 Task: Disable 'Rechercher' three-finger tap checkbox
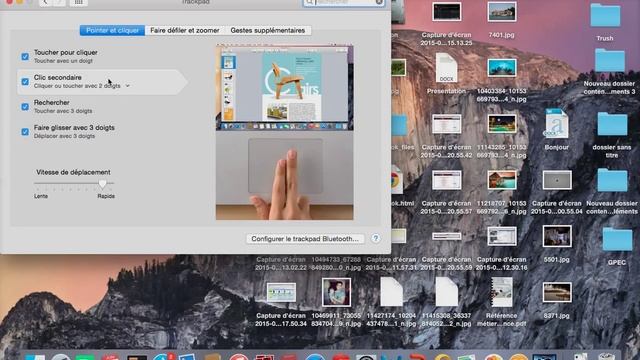click(25, 107)
